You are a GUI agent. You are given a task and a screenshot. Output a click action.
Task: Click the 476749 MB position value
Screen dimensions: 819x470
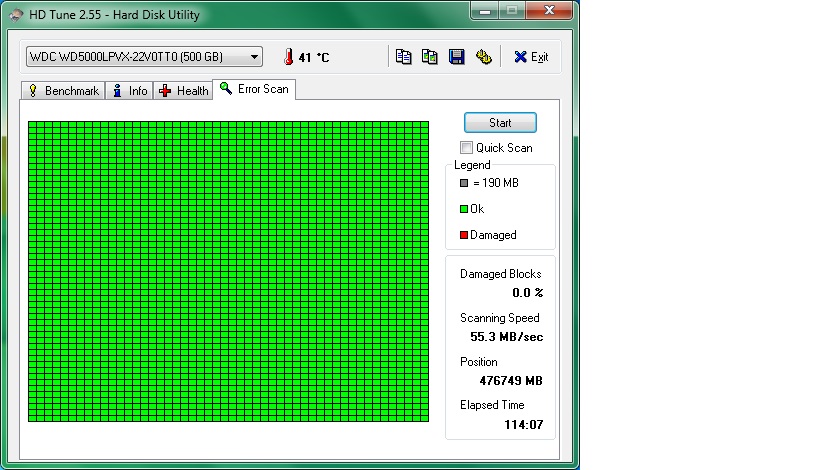click(511, 381)
